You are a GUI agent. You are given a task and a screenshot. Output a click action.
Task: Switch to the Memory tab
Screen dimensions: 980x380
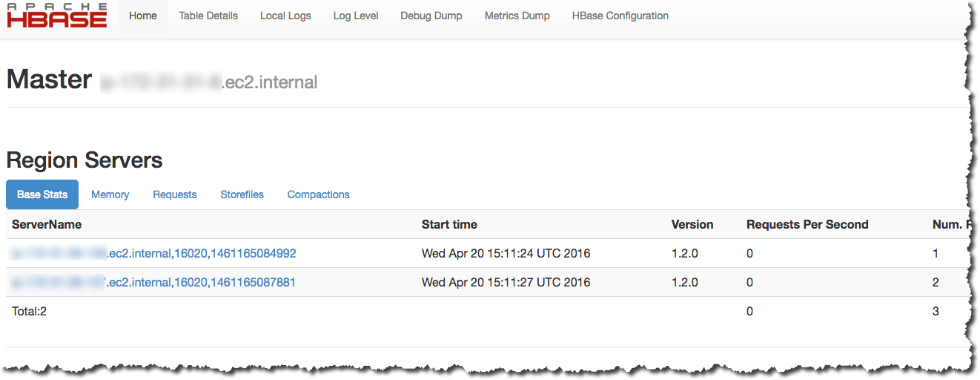(110, 194)
